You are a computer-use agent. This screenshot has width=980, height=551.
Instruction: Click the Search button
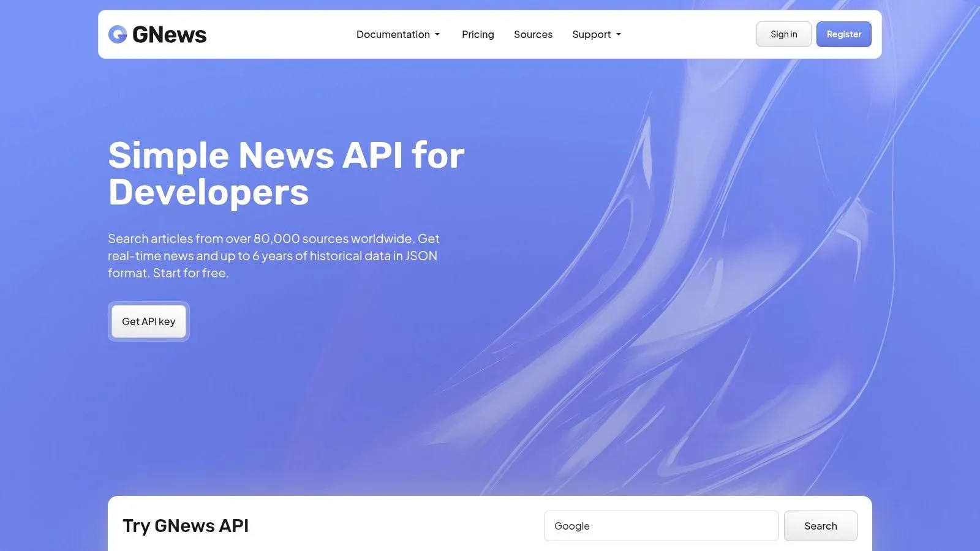(820, 526)
